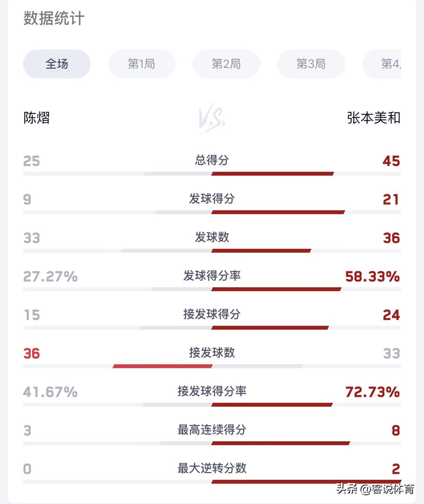Select the 第3局 tab
This screenshot has width=424, height=504.
tap(311, 64)
